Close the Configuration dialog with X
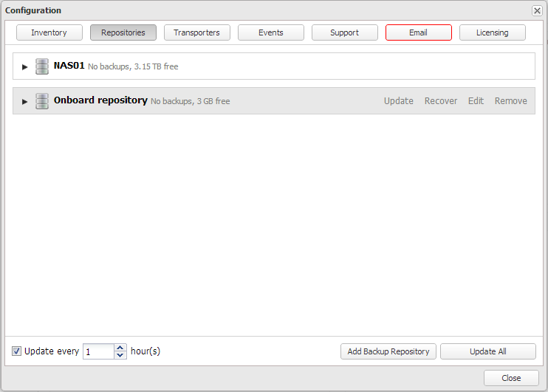 (x=537, y=11)
